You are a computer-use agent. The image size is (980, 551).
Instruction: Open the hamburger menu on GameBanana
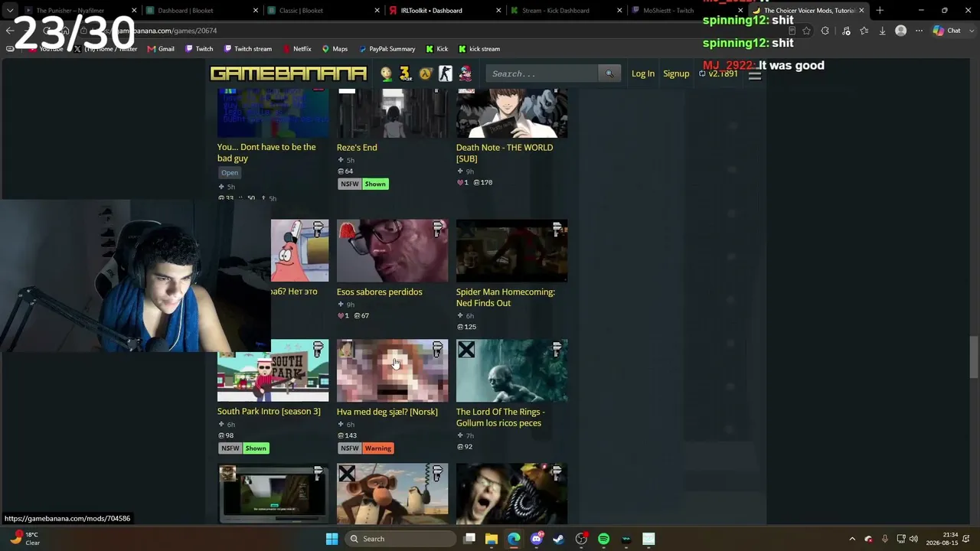pos(755,74)
